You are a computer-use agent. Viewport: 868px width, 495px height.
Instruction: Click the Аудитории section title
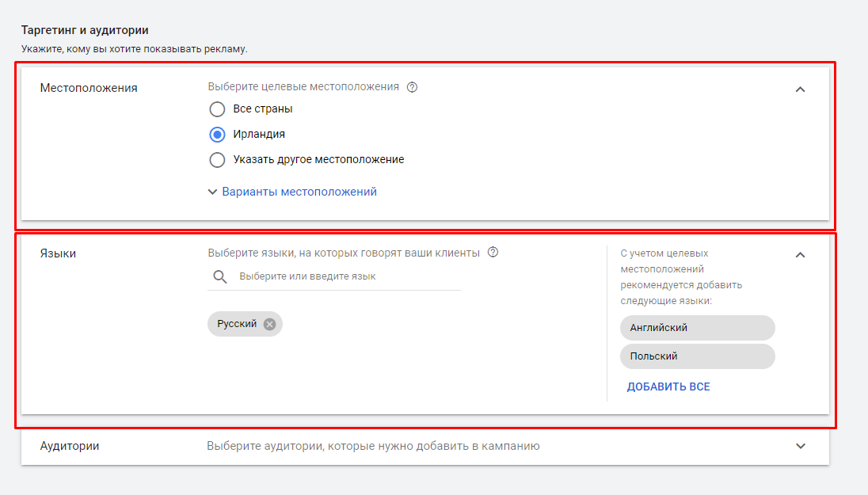pyautogui.click(x=70, y=446)
